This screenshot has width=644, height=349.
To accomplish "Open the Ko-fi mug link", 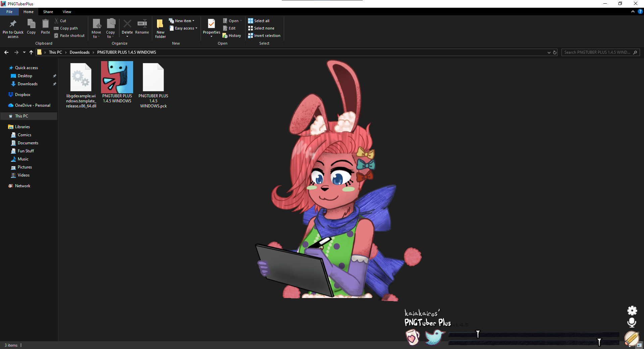I will (413, 337).
